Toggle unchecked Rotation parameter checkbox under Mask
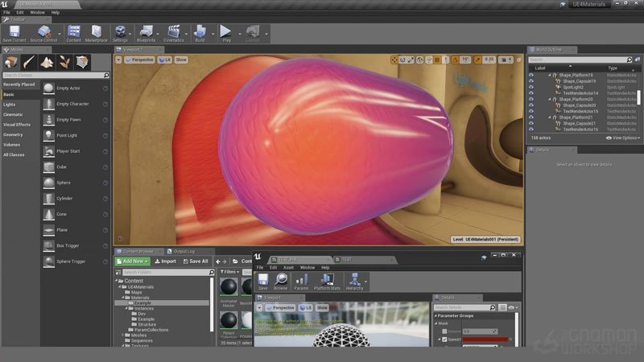Screen dimensions: 644x362 [x=444, y=331]
